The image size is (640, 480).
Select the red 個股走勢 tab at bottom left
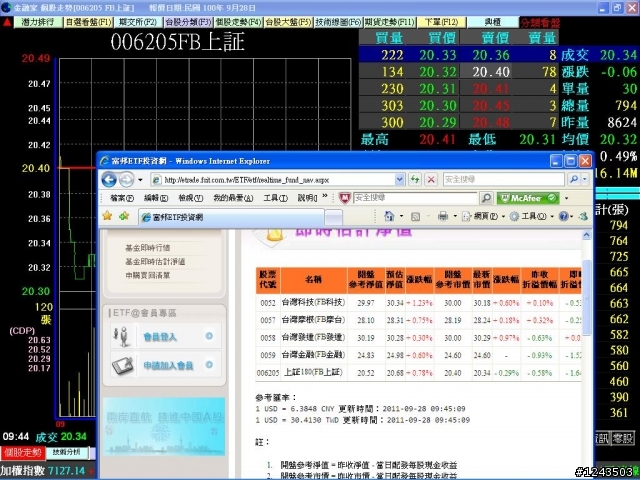pos(23,453)
